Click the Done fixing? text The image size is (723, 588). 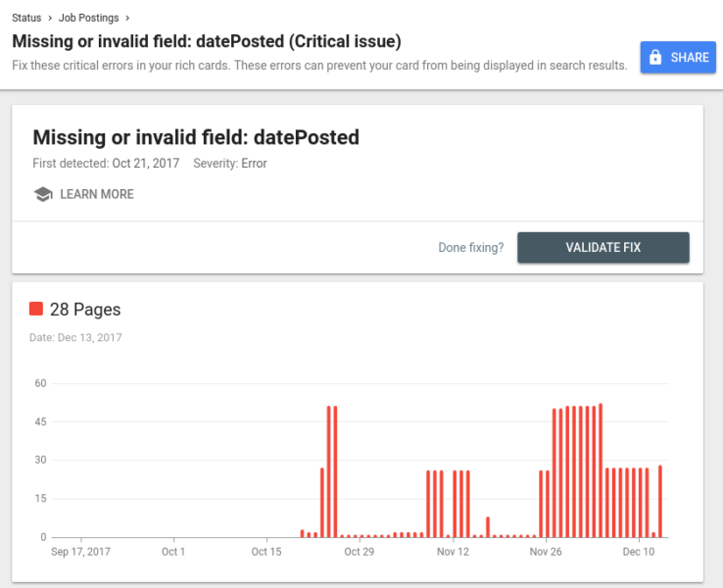coord(471,248)
